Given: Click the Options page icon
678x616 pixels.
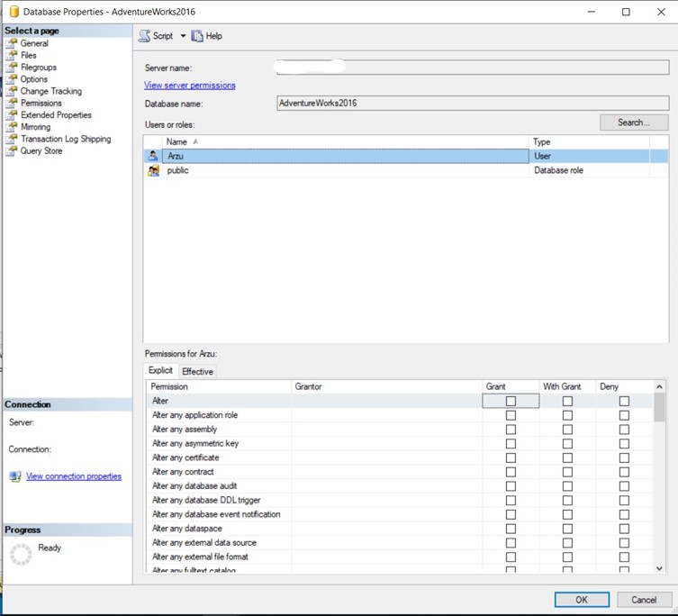Looking at the screenshot, I should coord(12,79).
